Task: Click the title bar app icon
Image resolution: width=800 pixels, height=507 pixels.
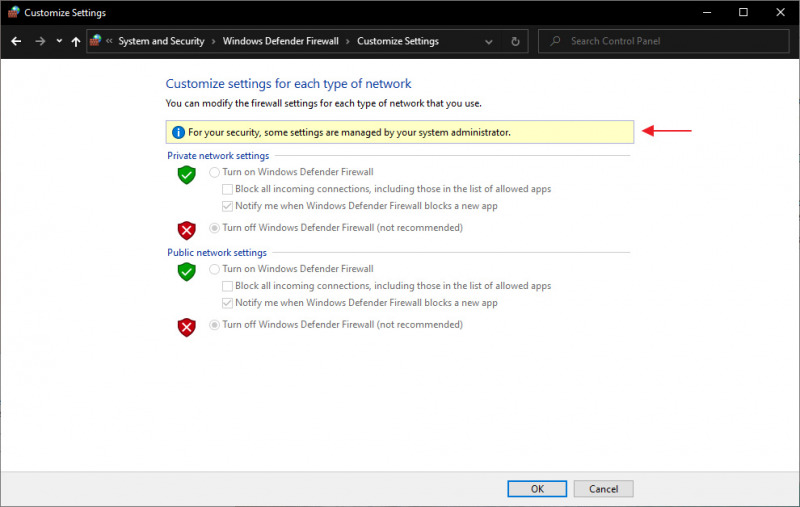Action: [13, 12]
